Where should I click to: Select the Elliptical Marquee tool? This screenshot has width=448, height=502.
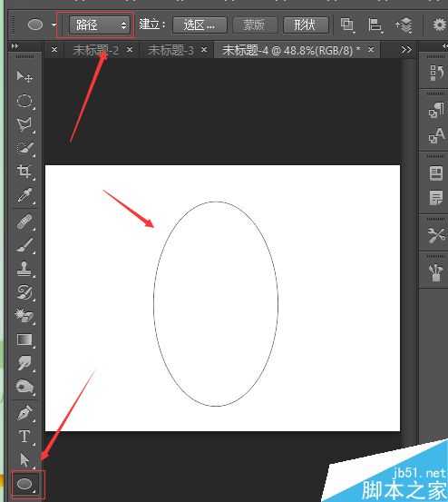point(24,101)
